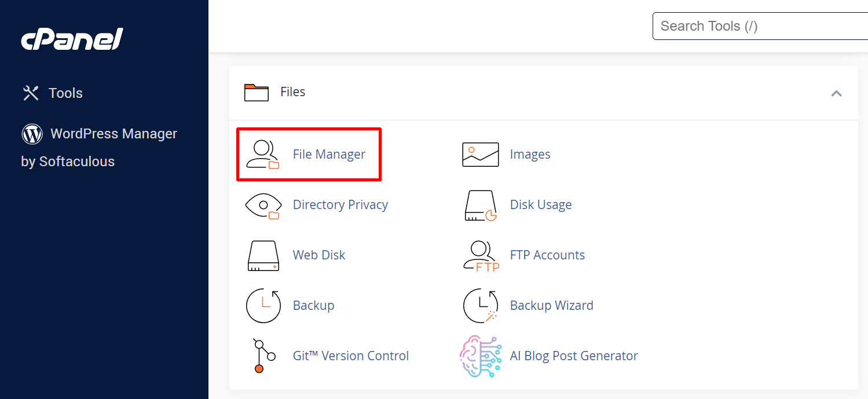
Task: Open the Git Version Control link
Action: [x=351, y=356]
